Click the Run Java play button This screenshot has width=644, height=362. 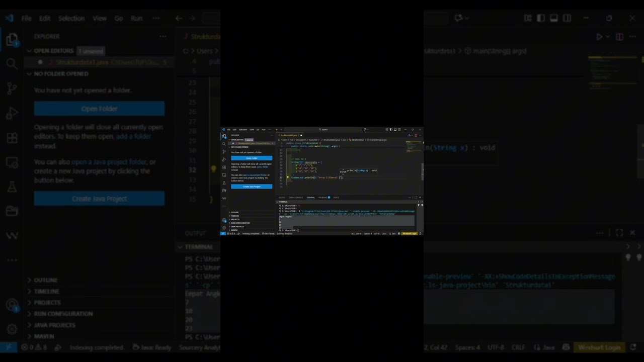click(x=409, y=135)
